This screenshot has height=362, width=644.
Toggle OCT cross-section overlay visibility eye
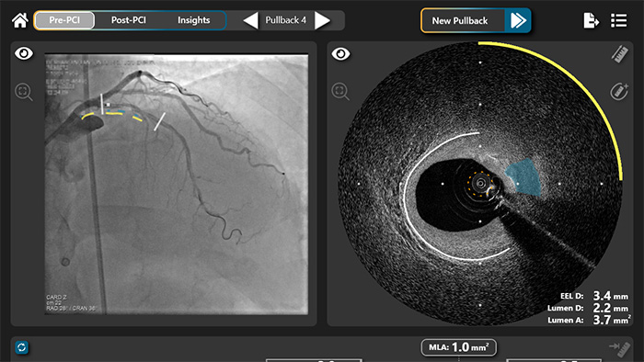[x=340, y=53]
